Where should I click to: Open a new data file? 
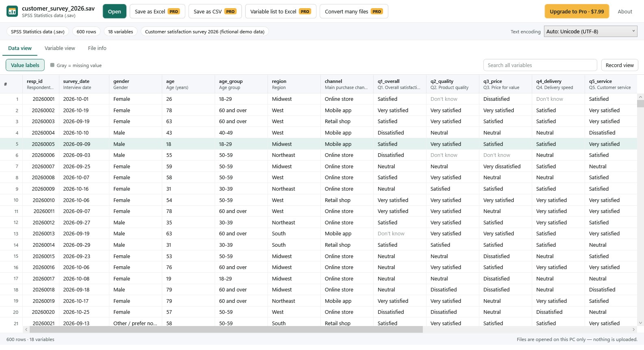click(x=114, y=11)
